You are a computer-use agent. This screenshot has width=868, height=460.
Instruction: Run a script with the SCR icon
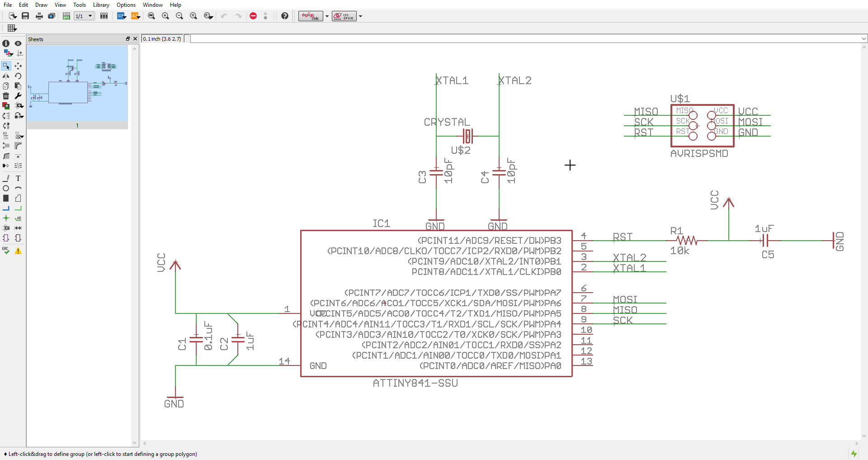[121, 16]
